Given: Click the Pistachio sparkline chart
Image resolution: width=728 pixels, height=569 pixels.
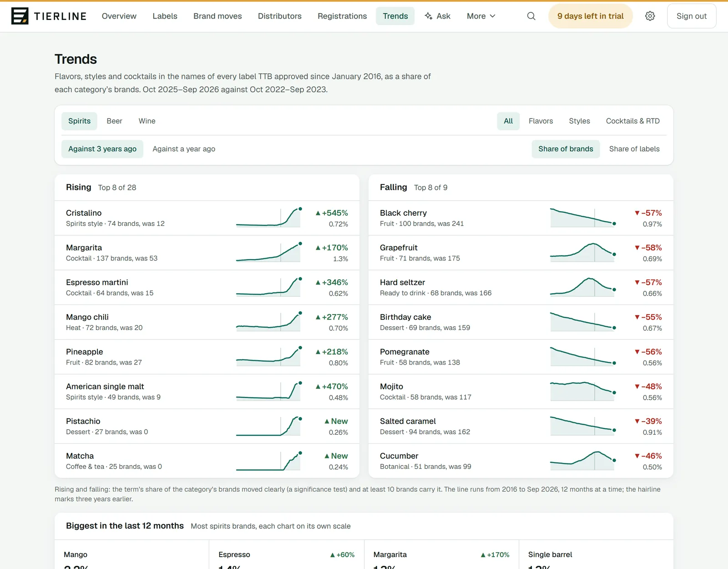Looking at the screenshot, I should click(x=268, y=426).
